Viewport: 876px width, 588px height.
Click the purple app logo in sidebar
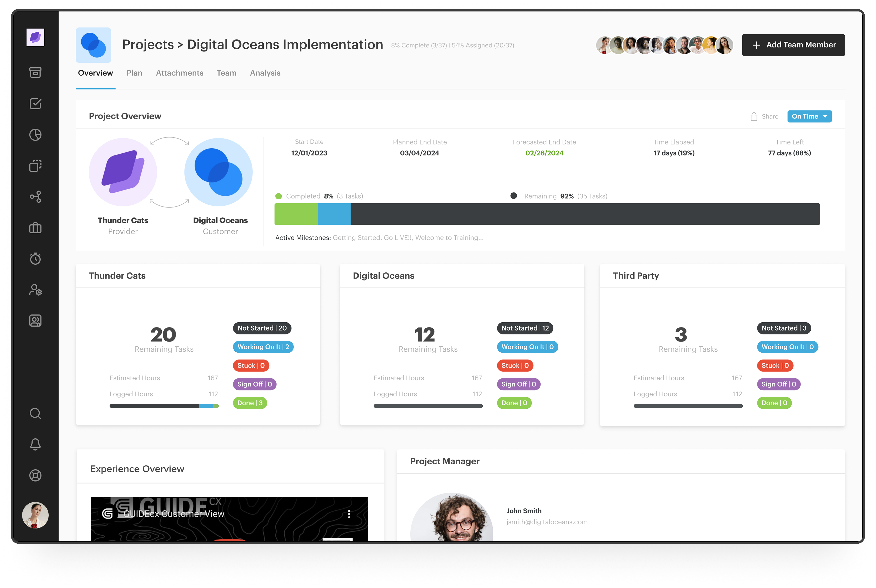(35, 38)
